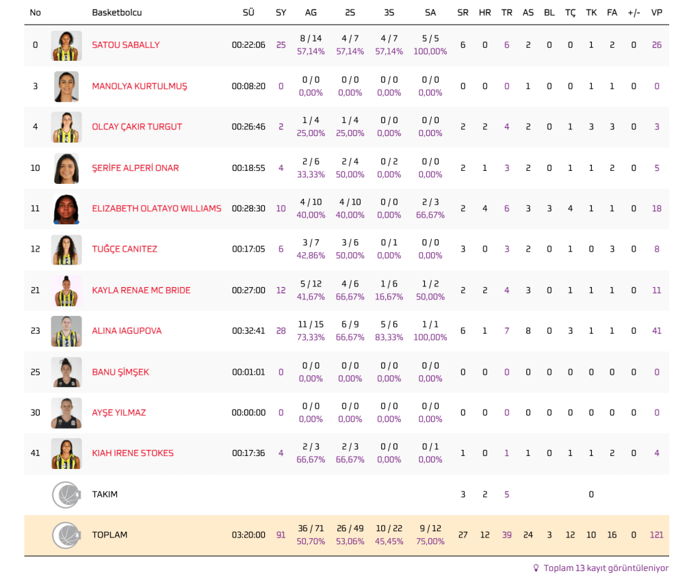This screenshot has height=588, width=700.
Task: Open Satou Sabally's player photo
Action: pyautogui.click(x=66, y=45)
